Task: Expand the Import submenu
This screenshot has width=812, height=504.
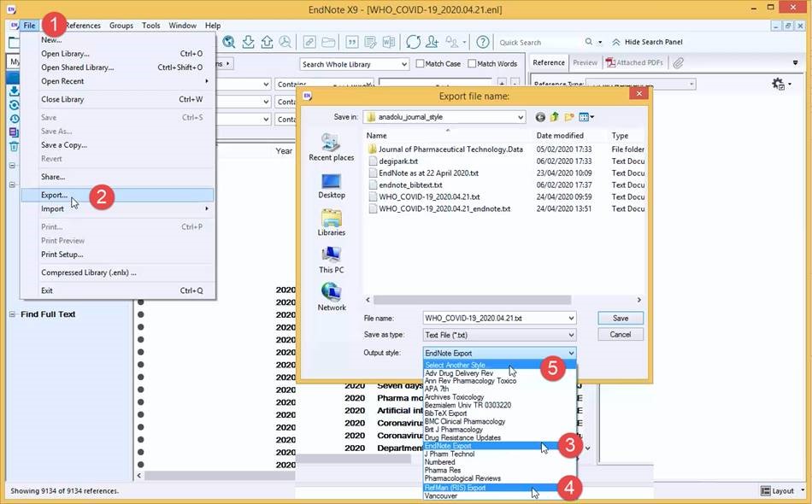Action: pos(207,208)
